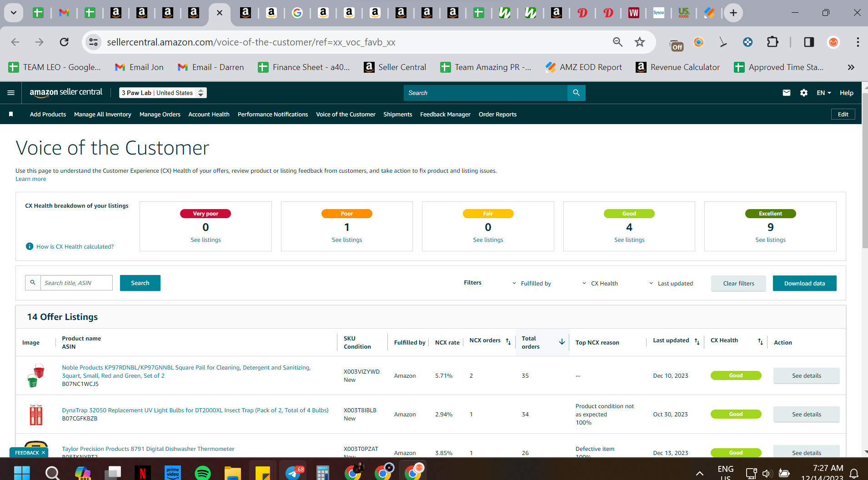Open Spotify from the taskbar
The width and height of the screenshot is (868, 480).
pos(202,473)
